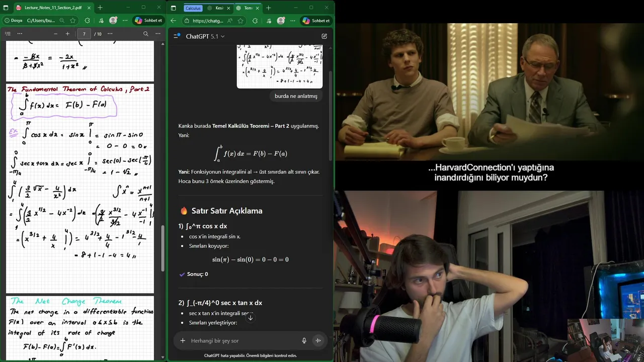The image size is (644, 362).
Task: Open extensions icon in ChatGPT browser window
Action: point(255,21)
